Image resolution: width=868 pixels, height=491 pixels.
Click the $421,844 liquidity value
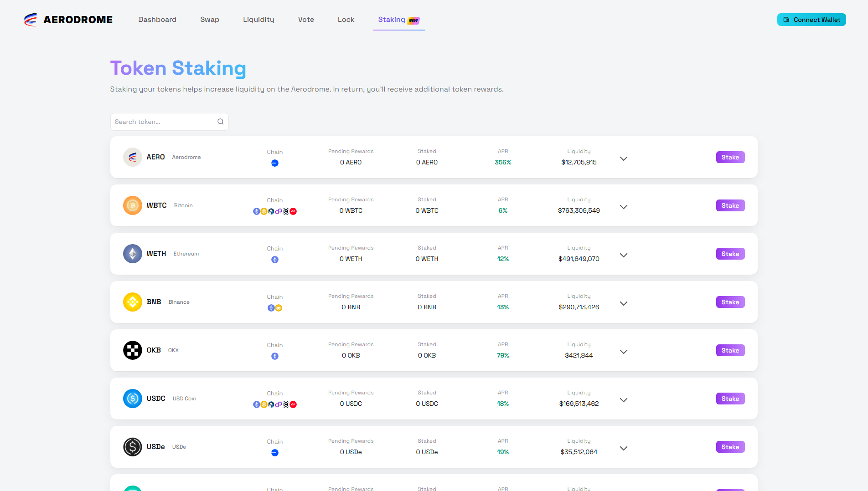579,355
